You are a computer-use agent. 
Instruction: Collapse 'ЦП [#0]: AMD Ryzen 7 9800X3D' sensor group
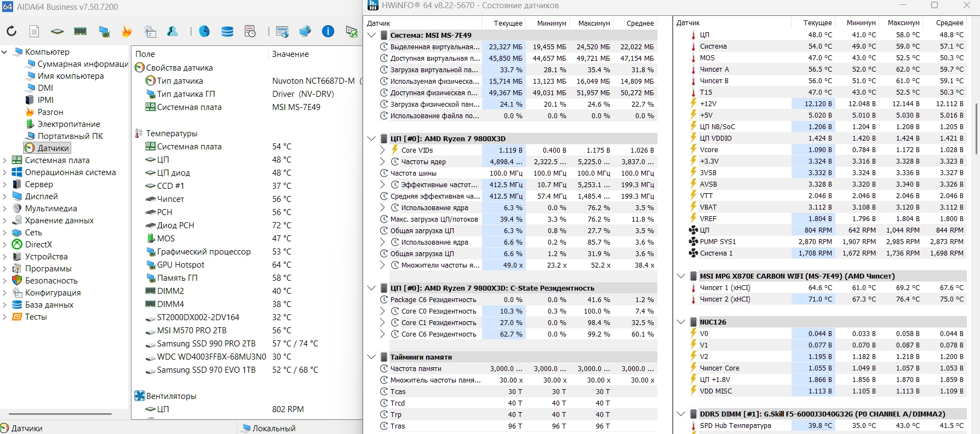[371, 138]
